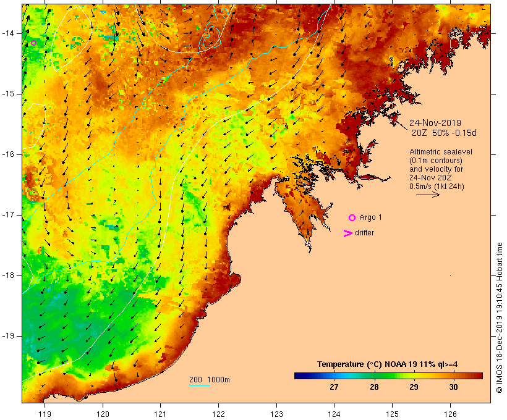Click the '24-Nov-2019' date label
The image size is (507, 420).
435,123
